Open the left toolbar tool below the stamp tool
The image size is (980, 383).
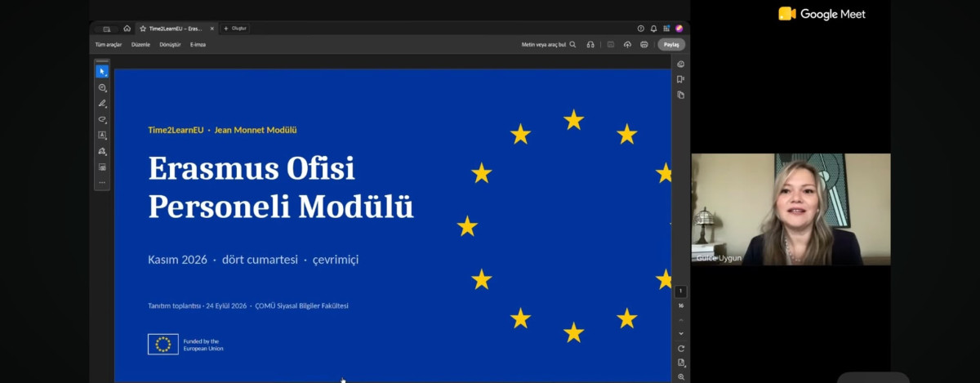pyautogui.click(x=102, y=167)
